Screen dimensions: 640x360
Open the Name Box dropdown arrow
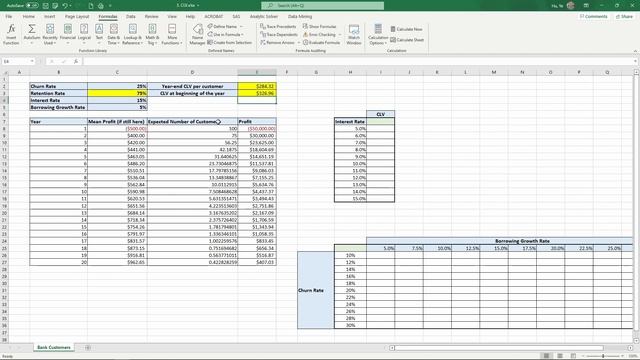[32, 61]
